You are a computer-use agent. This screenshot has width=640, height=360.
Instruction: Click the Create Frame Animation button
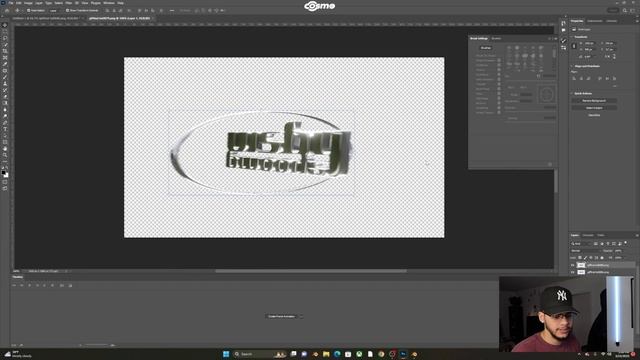[x=281, y=316]
